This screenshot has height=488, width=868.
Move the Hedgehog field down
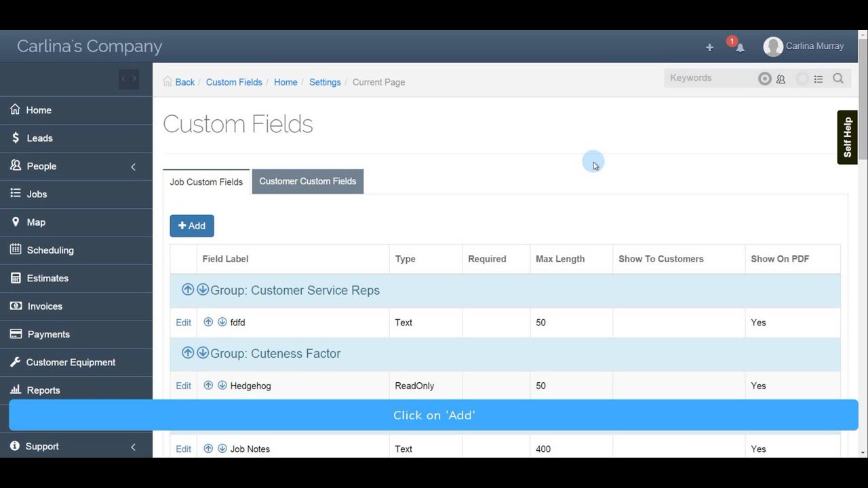[222, 385]
